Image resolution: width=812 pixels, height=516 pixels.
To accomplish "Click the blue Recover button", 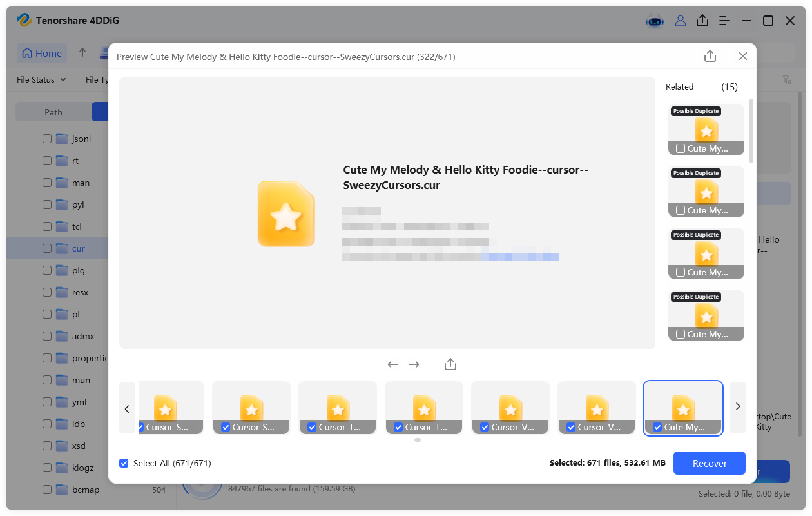I will [710, 463].
